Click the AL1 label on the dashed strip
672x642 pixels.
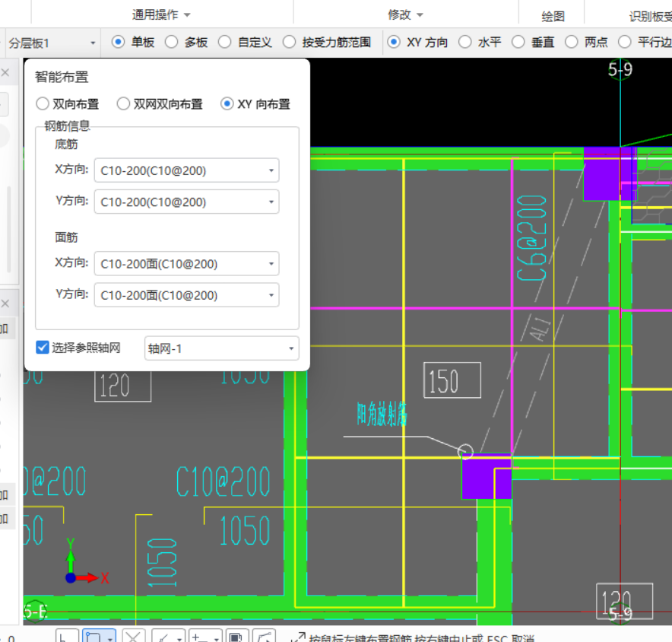[x=540, y=329]
